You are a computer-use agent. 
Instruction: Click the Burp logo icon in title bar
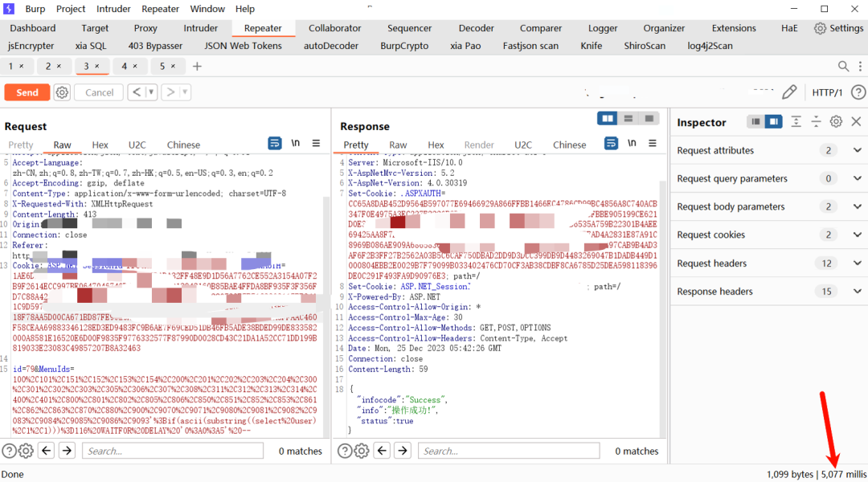[9, 8]
